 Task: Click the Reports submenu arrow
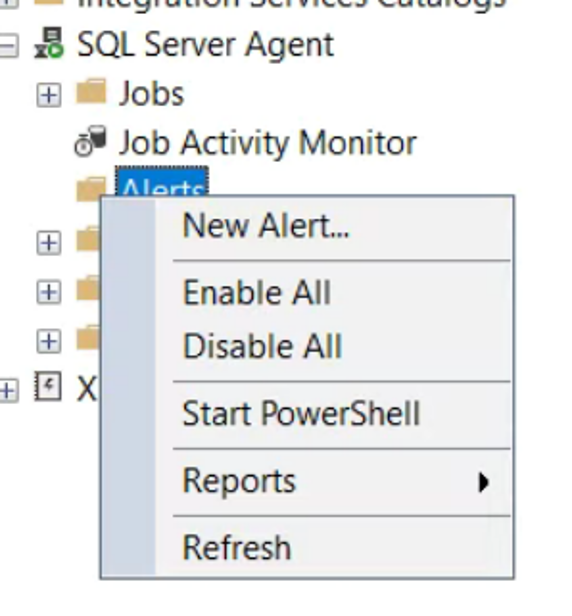(x=483, y=482)
